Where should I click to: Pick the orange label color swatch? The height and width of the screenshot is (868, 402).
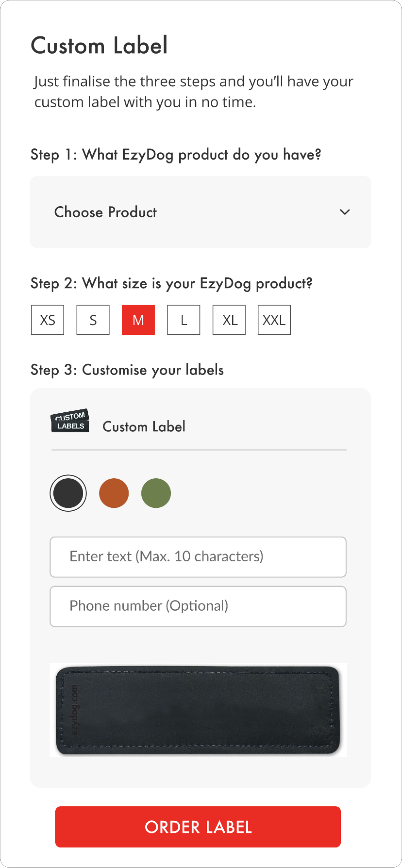coord(114,493)
